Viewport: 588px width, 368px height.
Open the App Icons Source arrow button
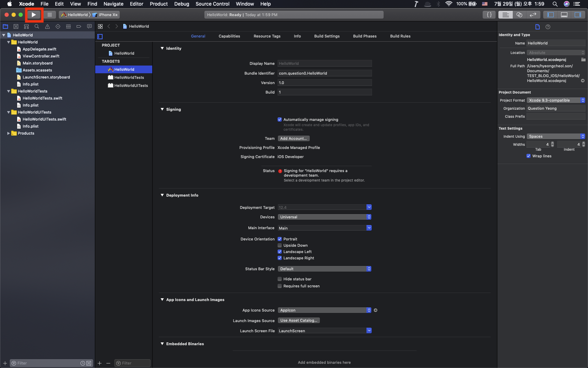point(376,310)
